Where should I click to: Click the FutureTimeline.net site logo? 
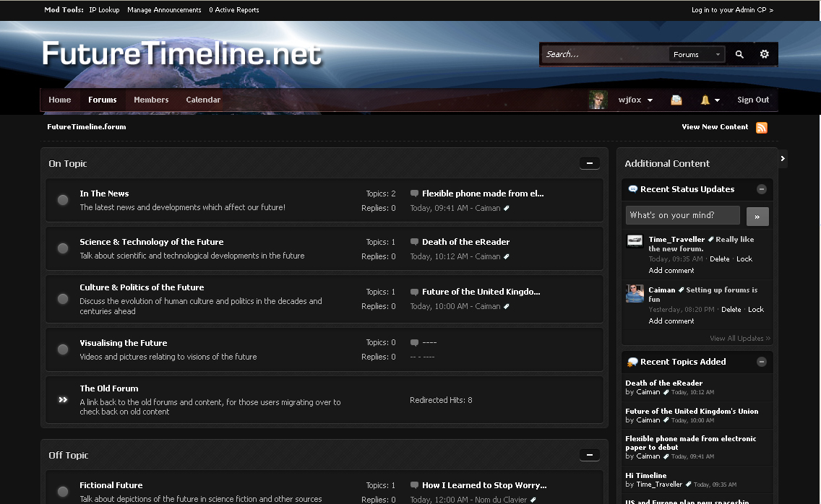pos(181,54)
